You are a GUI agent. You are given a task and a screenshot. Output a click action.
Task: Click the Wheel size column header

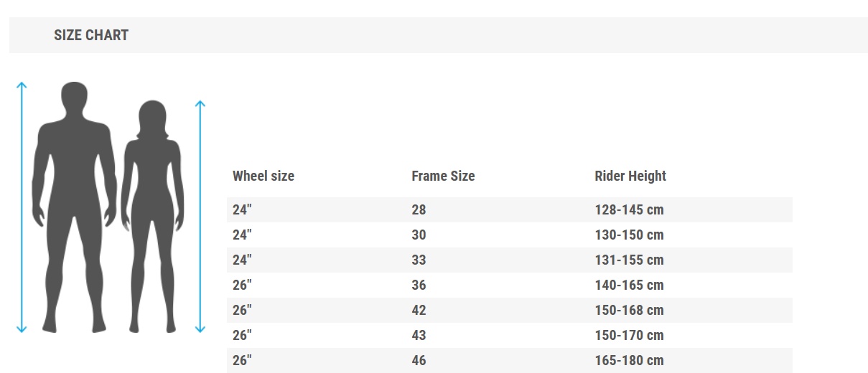(263, 176)
